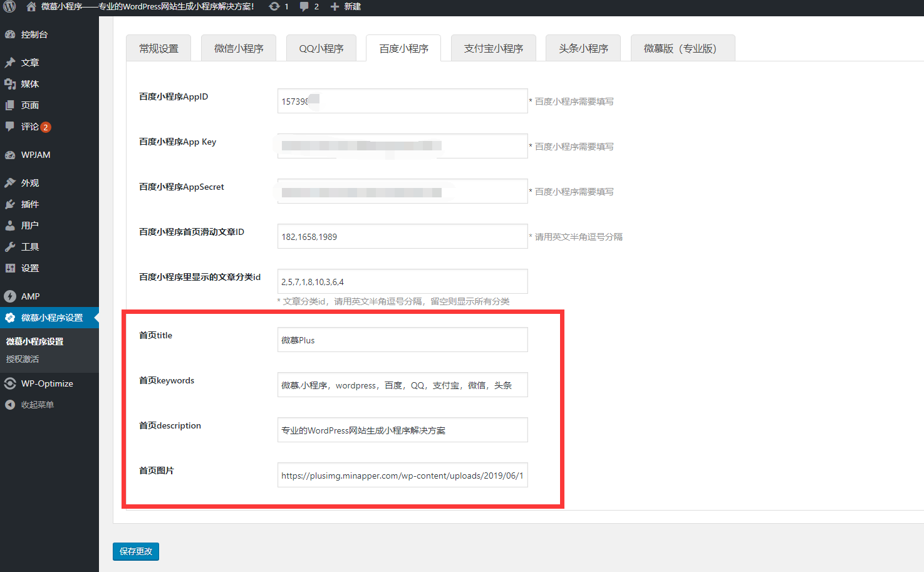Click the 保存更改 button
924x572 pixels.
136,551
